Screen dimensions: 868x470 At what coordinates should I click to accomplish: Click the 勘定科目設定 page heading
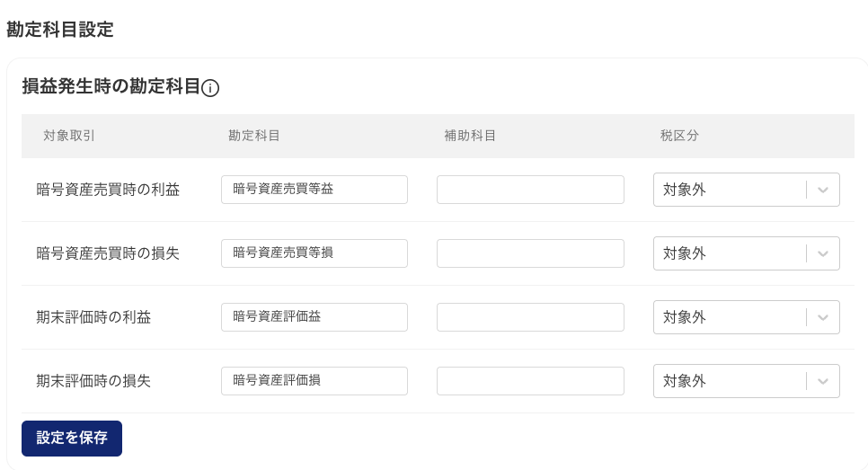(60, 29)
